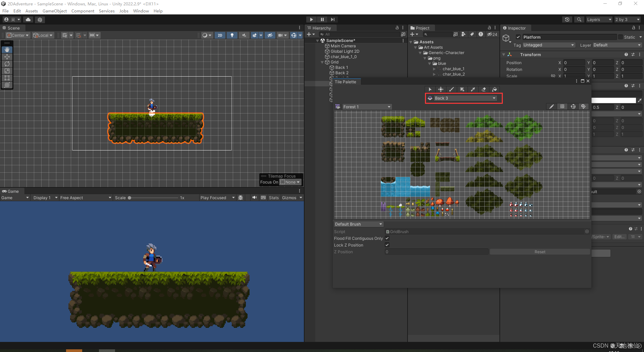Toggle scene hidden objects visibility button
Screen dimensions: 644x352
tap(270, 35)
